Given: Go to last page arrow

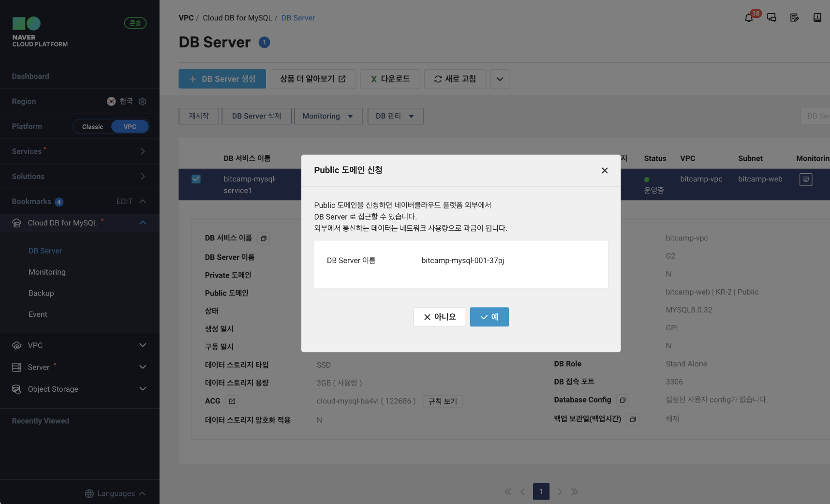Looking at the screenshot, I should (575, 491).
